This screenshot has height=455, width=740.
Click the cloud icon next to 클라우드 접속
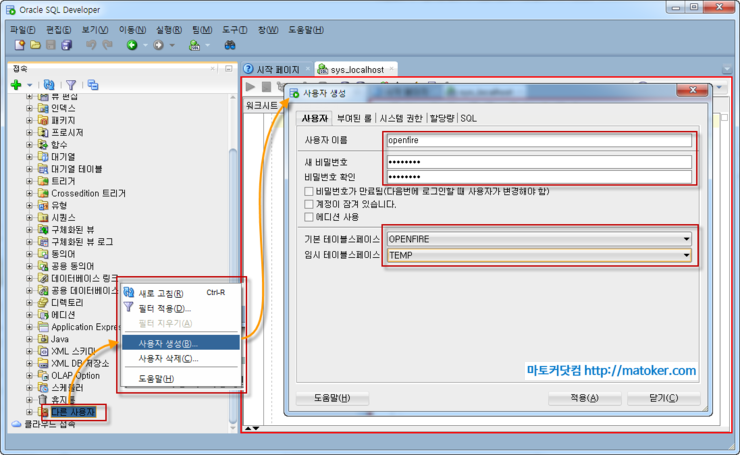17,424
